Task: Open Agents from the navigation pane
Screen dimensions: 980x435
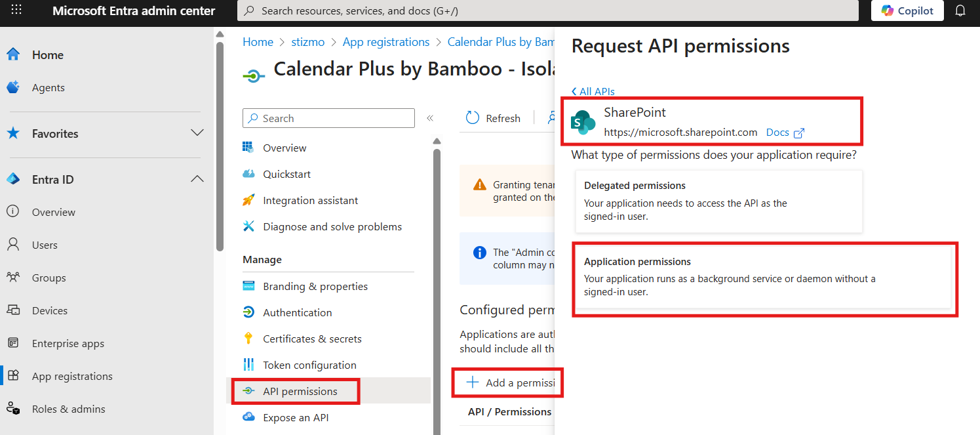Action: [14, 87]
